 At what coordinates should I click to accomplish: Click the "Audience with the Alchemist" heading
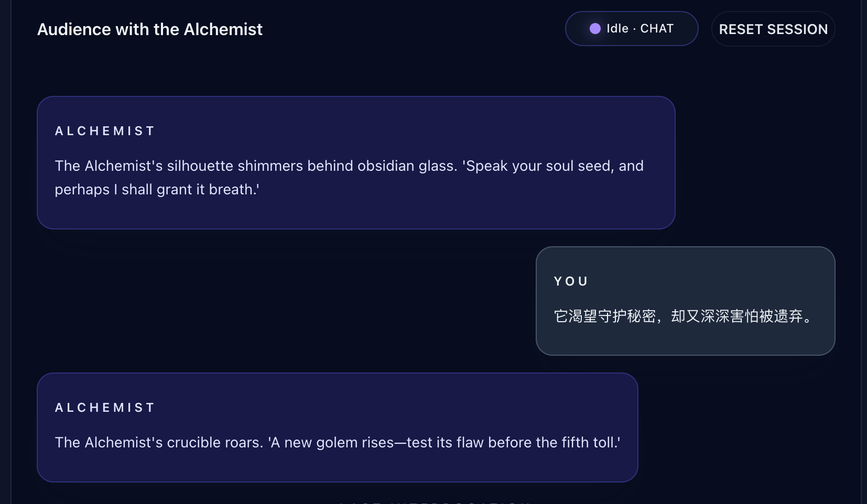click(149, 29)
